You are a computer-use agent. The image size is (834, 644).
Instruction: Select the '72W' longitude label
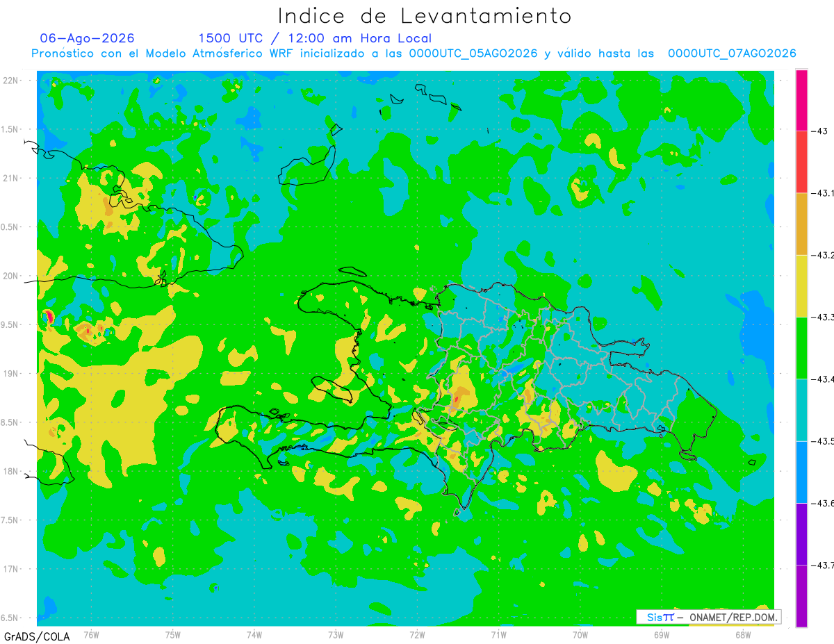coord(417,635)
